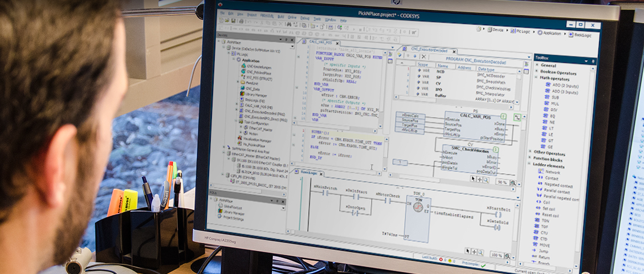Click the Print toolbar icon

point(241,22)
